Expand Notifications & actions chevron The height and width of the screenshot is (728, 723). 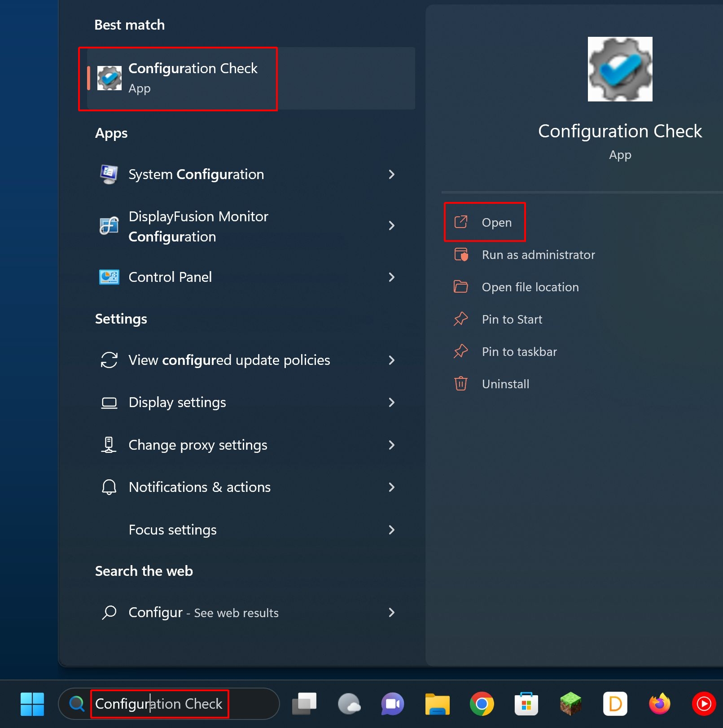[x=391, y=487]
